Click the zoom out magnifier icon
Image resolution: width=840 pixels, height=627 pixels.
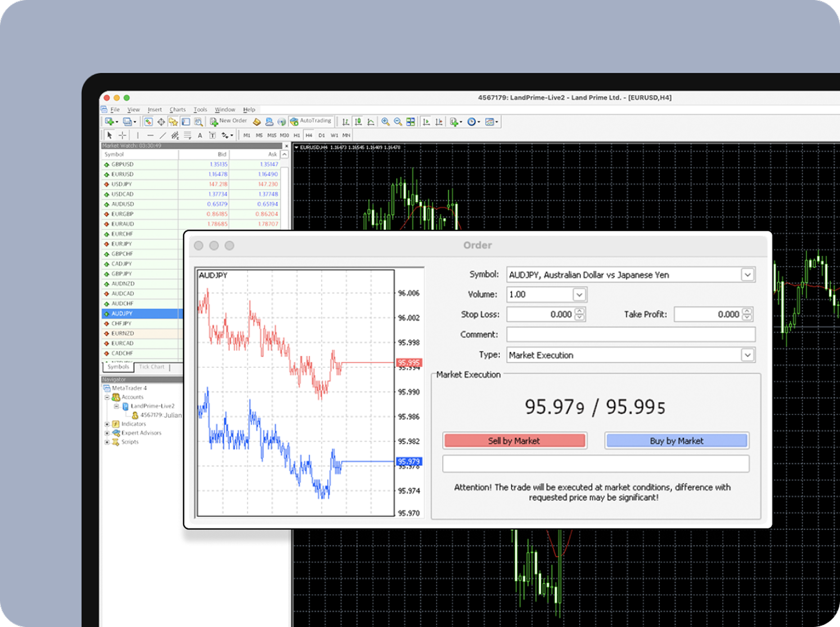(398, 122)
